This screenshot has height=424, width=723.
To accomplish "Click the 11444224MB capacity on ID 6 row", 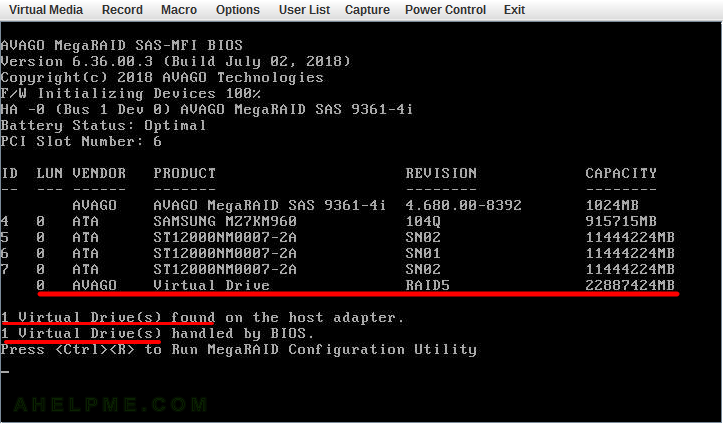I will click(x=630, y=253).
